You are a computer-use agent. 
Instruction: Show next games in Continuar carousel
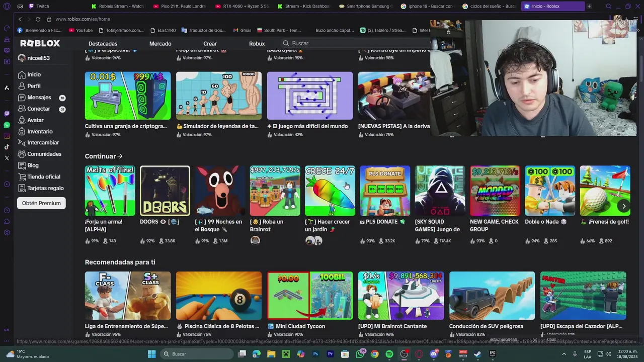click(x=624, y=206)
